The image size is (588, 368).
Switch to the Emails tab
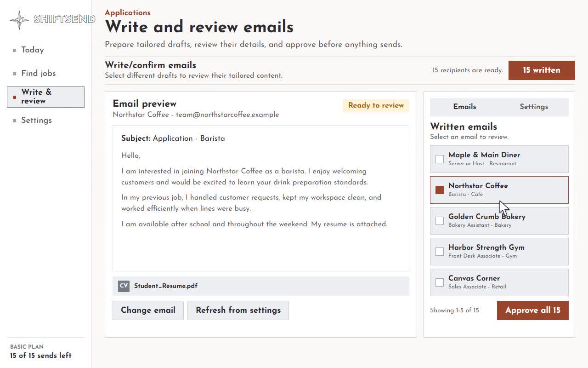pos(464,107)
